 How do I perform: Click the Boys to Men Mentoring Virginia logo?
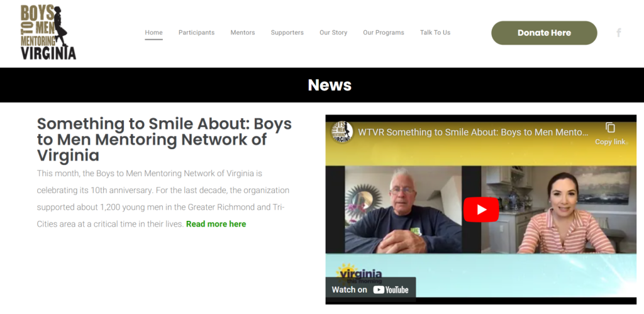(48, 32)
